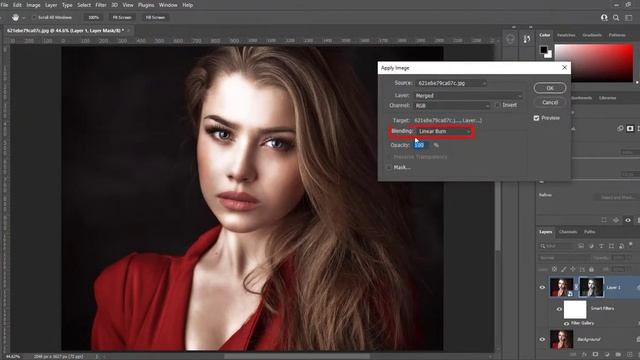Toggle Filter Gallery visibility eye
Screen dimensions: 640x360
567,323
